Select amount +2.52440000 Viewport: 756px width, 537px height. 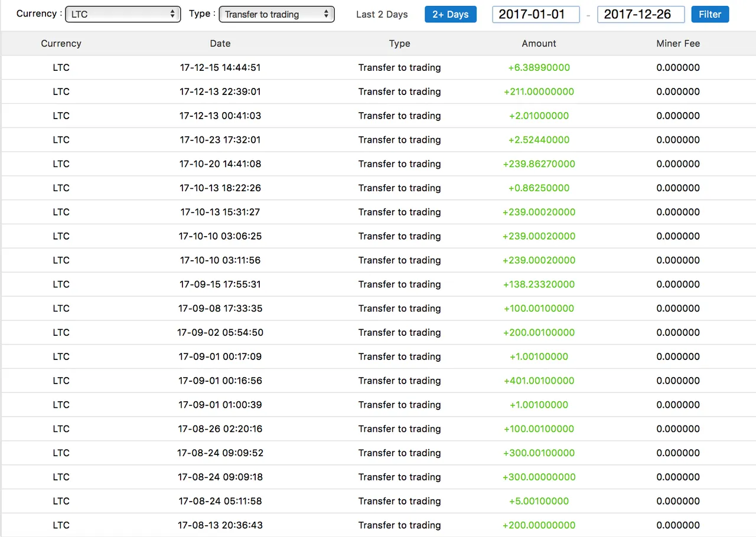pos(539,140)
